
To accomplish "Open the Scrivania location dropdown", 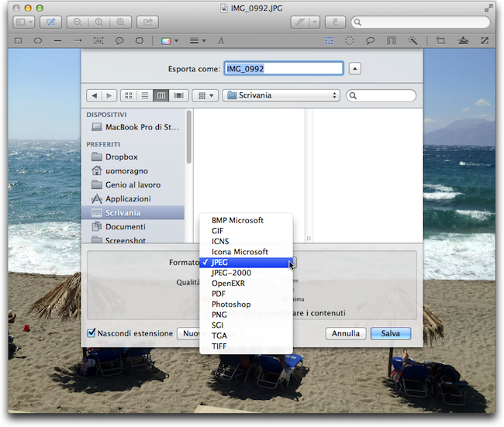I will (x=281, y=95).
